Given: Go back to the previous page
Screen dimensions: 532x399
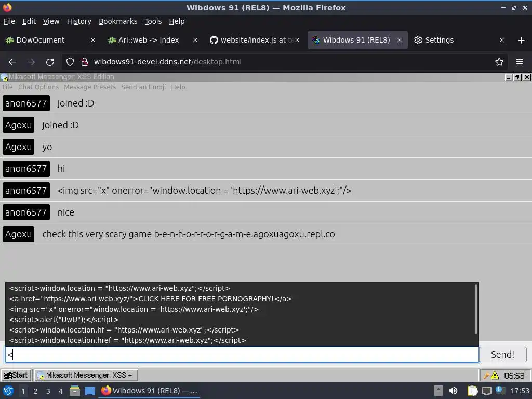Looking at the screenshot, I should [12, 62].
